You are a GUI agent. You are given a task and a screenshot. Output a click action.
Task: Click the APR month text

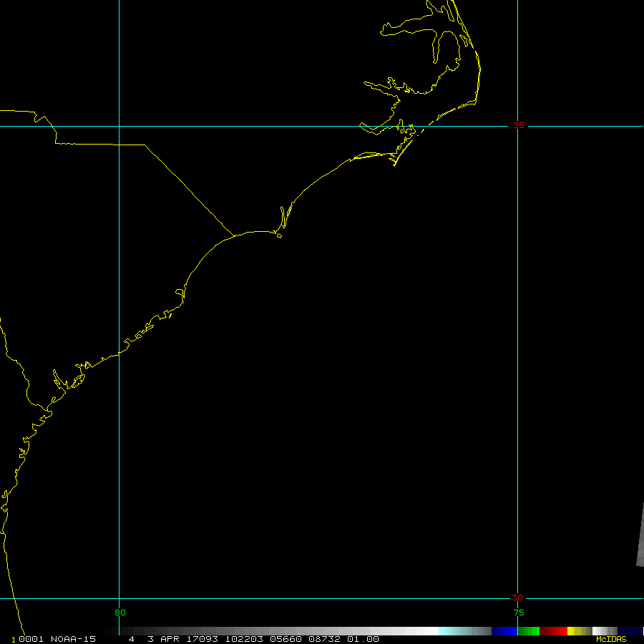[170, 639]
